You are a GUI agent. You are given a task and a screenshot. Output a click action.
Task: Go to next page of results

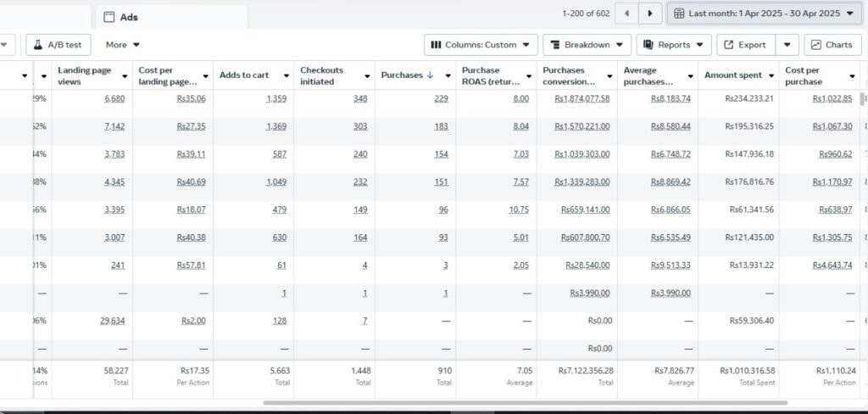(650, 14)
